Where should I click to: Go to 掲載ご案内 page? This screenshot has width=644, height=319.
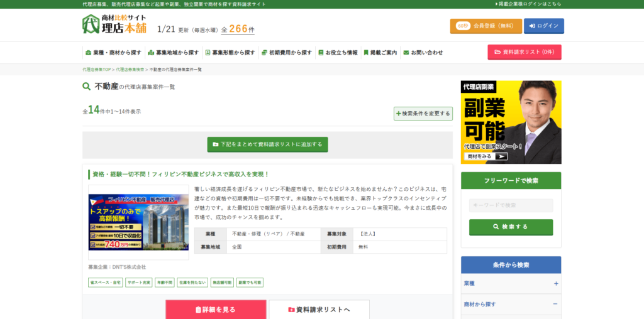380,52
